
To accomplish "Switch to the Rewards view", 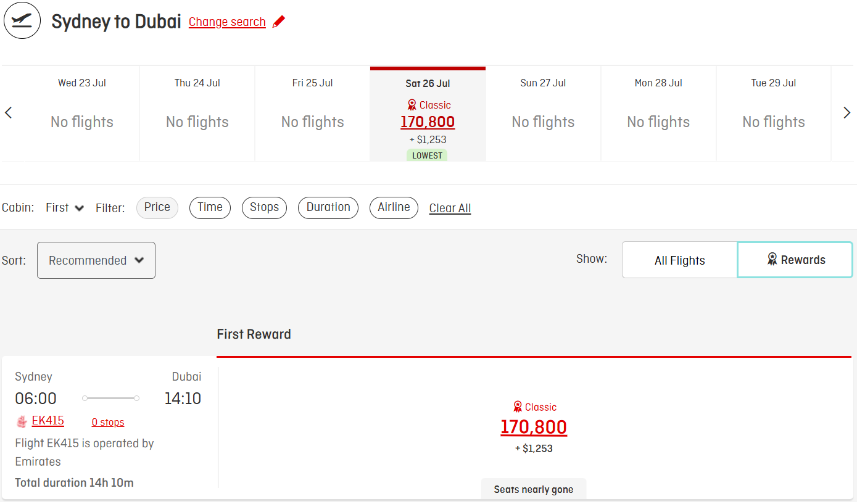I will tap(795, 260).
